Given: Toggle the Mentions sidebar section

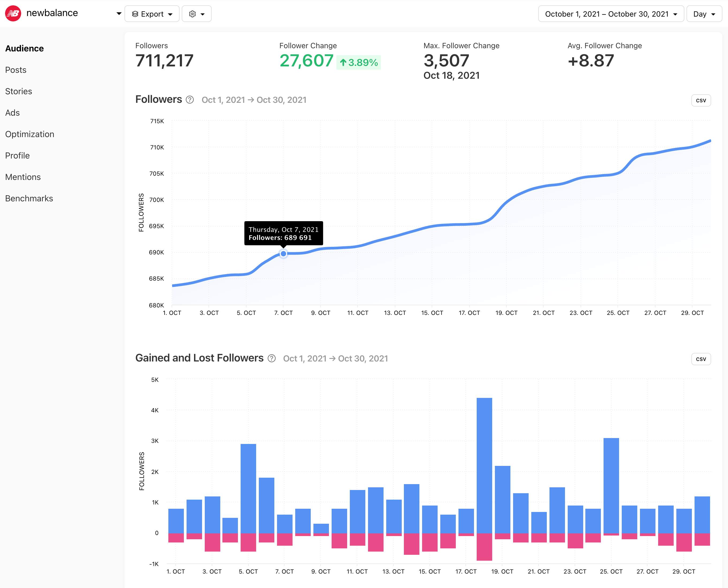Looking at the screenshot, I should click(x=23, y=176).
